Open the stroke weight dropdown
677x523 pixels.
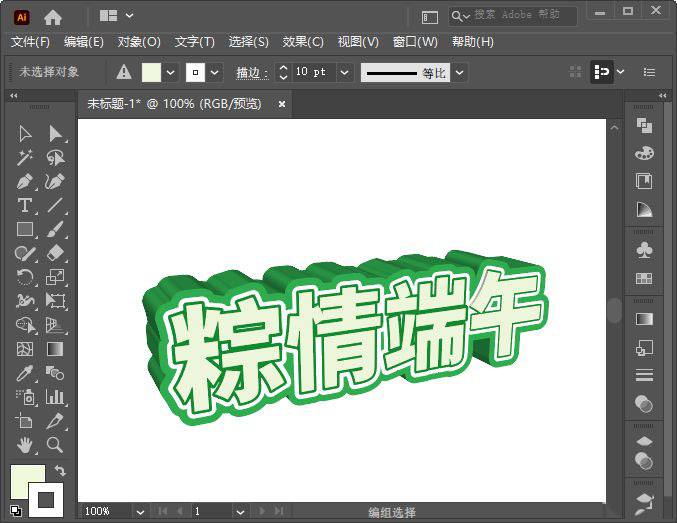[x=345, y=72]
